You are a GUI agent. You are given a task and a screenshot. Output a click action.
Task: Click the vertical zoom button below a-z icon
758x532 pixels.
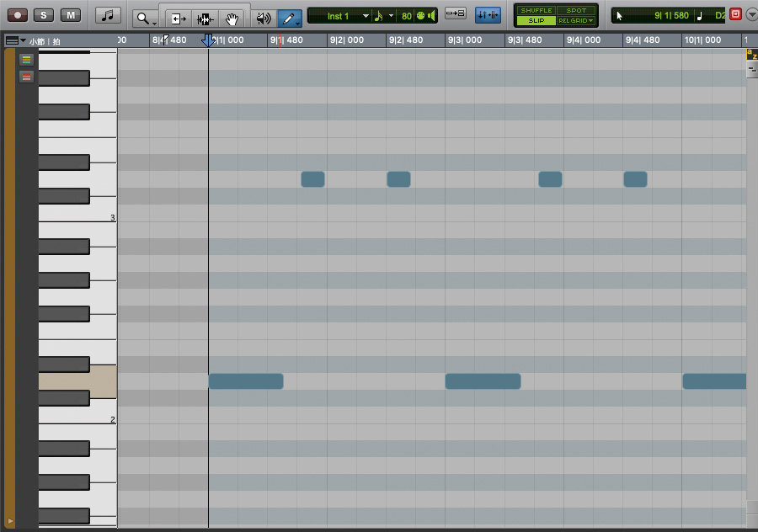tap(752, 70)
